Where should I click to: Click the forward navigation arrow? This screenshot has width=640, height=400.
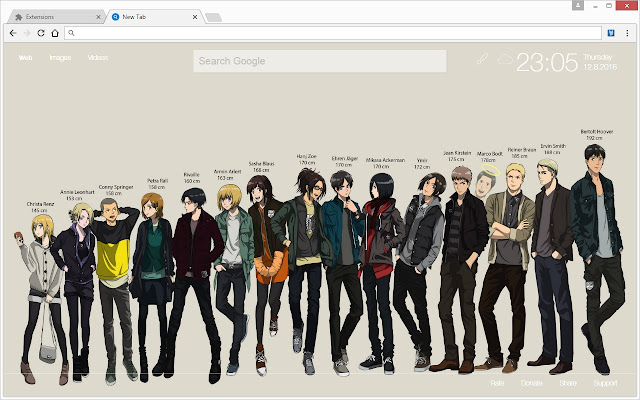click(x=27, y=33)
